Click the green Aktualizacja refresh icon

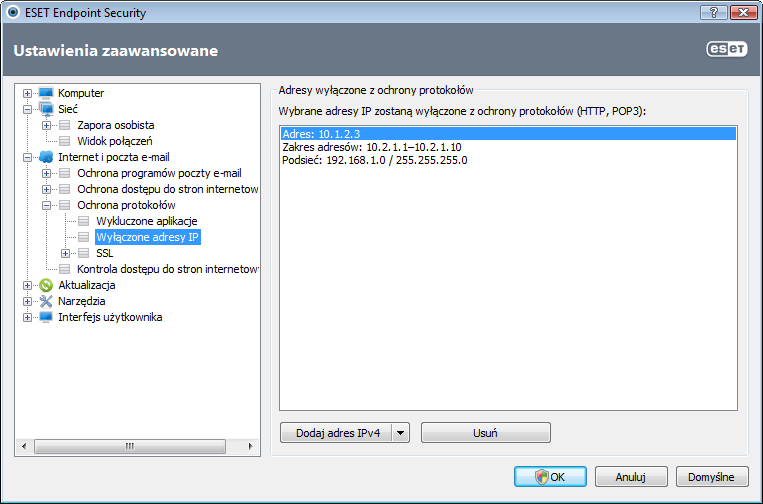[x=46, y=285]
